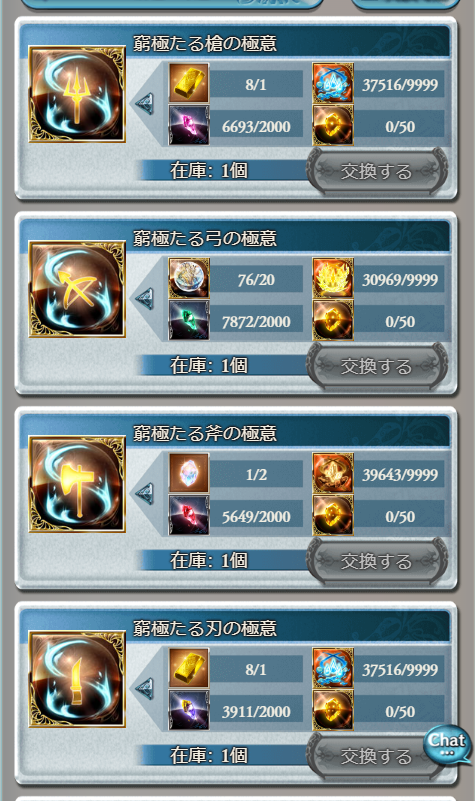Tap the 3911/2000 purple crystal icon

pyautogui.click(x=189, y=711)
